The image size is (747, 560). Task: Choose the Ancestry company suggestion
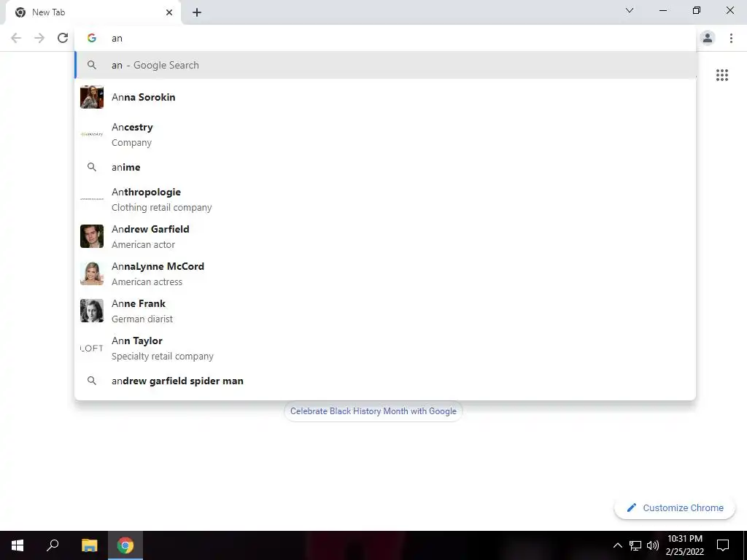385,134
